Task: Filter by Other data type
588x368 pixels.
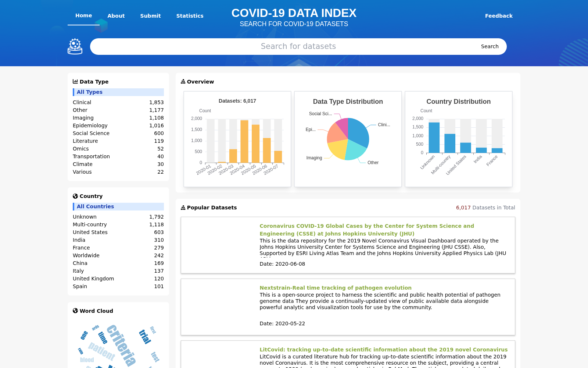Action: [x=118, y=110]
